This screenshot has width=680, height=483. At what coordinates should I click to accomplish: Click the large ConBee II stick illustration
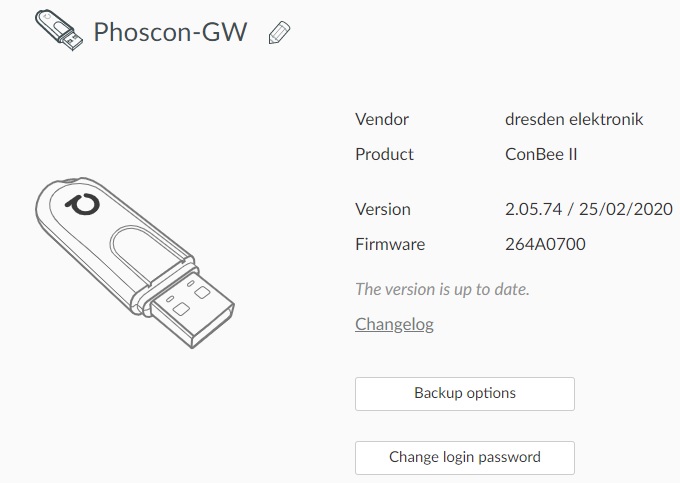click(x=135, y=262)
